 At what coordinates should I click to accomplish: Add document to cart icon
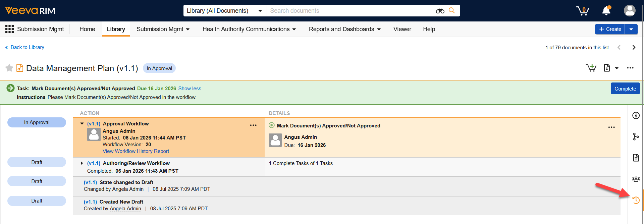pyautogui.click(x=591, y=68)
